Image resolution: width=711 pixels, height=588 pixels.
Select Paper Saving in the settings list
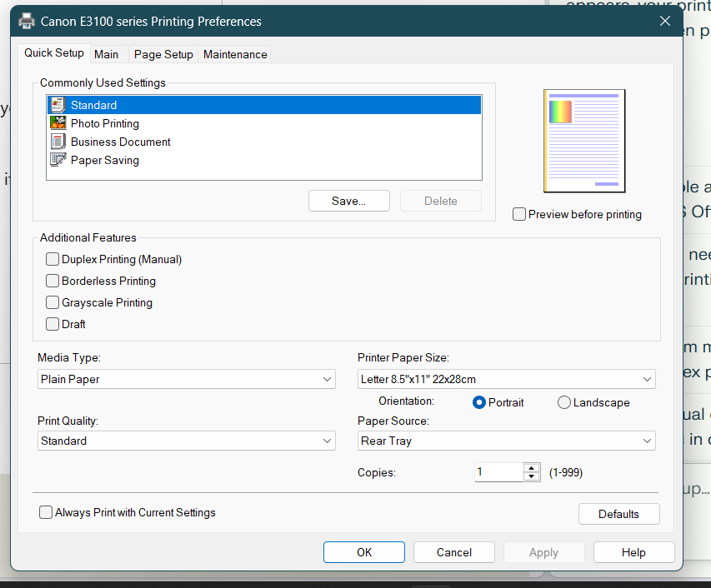pyautogui.click(x=264, y=160)
